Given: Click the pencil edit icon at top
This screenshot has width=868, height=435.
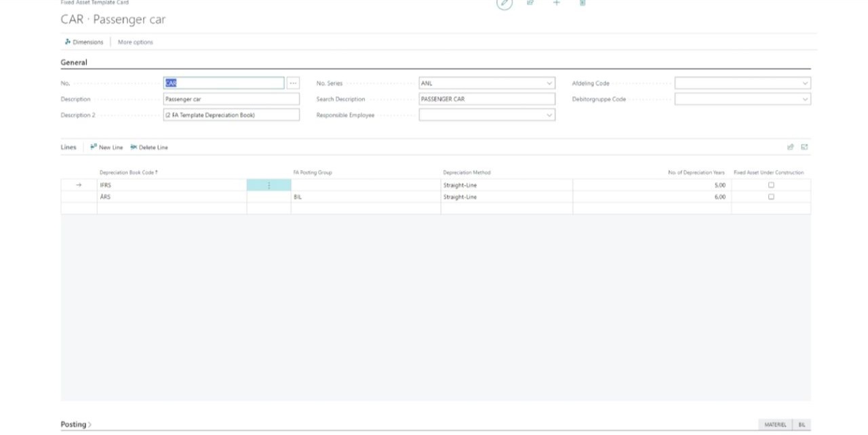Looking at the screenshot, I should (x=504, y=3).
